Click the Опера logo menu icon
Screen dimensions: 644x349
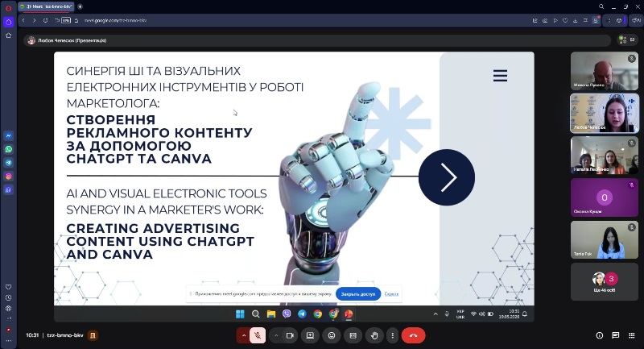coord(8,8)
